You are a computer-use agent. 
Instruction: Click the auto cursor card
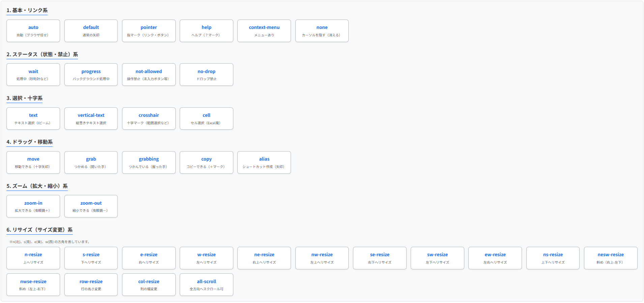pos(33,31)
